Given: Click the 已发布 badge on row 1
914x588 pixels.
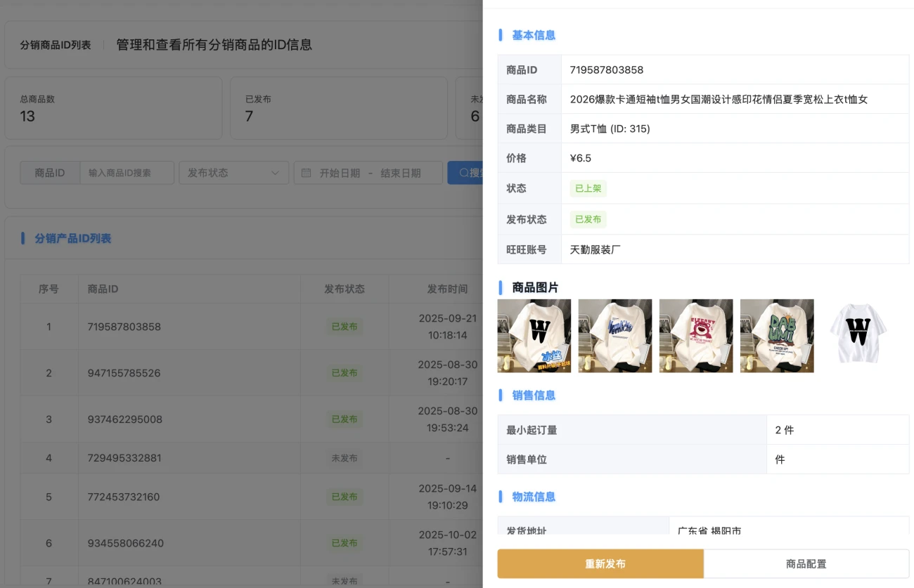Looking at the screenshot, I should [x=345, y=327].
